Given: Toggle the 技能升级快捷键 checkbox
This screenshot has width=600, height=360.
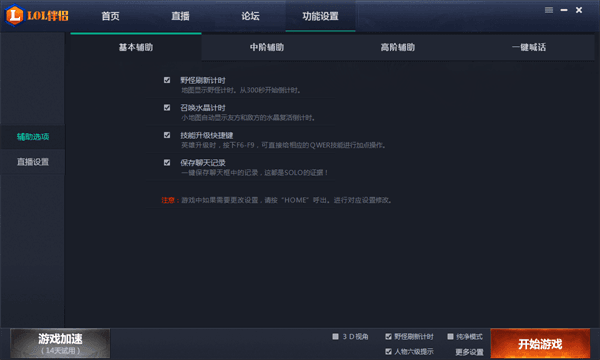Looking at the screenshot, I should tap(167, 135).
